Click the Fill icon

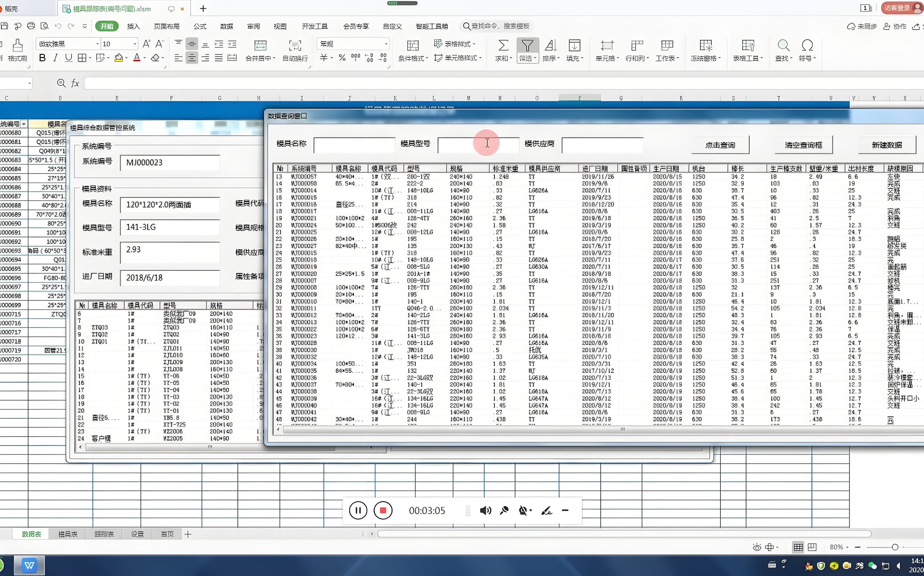point(574,46)
